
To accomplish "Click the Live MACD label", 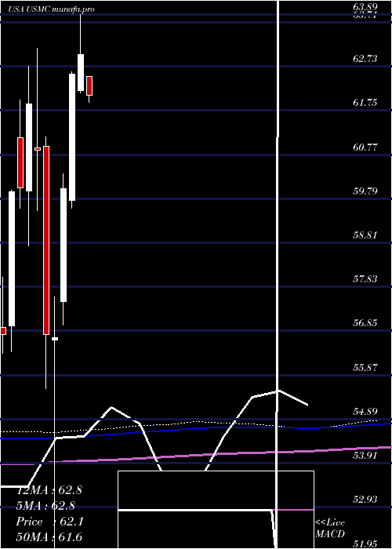I will pos(330,529).
